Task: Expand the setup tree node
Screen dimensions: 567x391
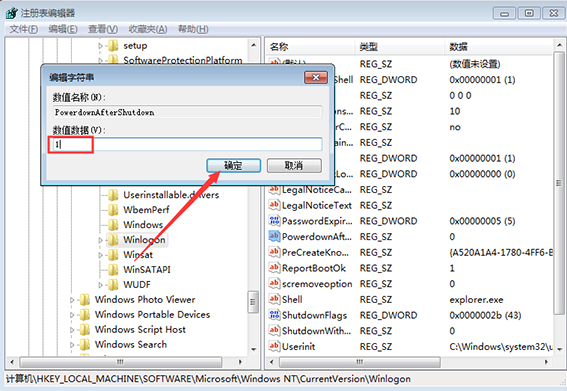Action: 101,46
